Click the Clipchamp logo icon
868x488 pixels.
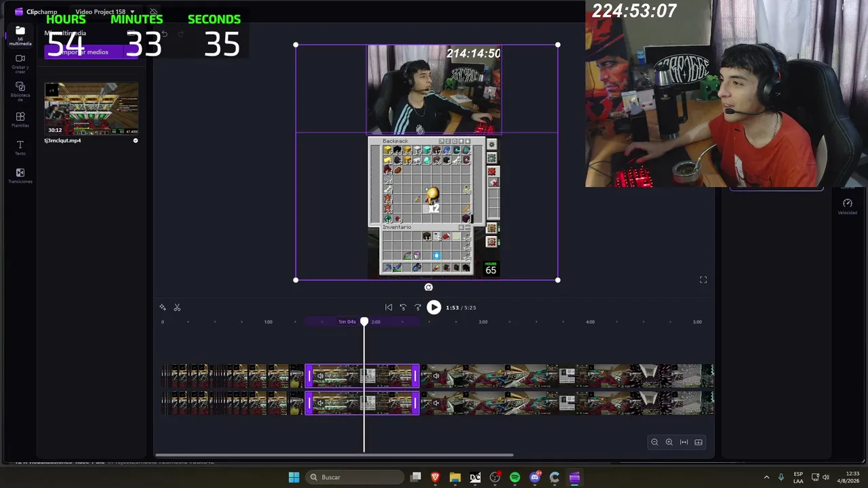click(x=18, y=12)
